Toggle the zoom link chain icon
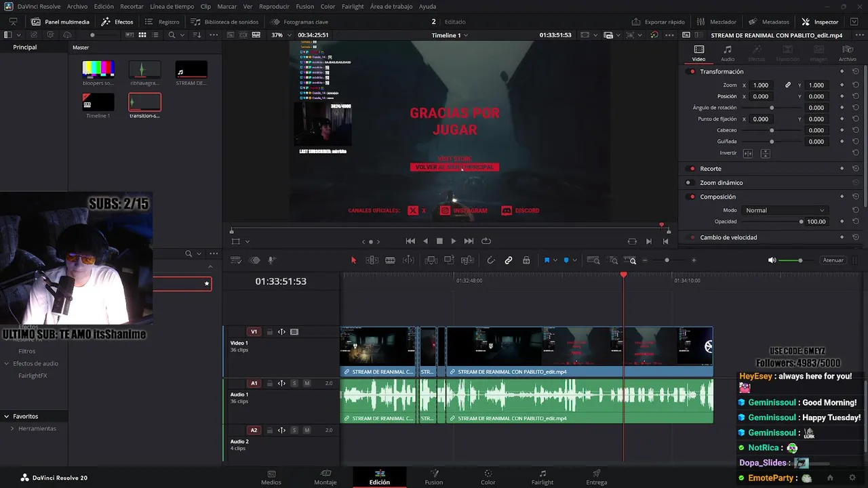Image resolution: width=868 pixels, height=488 pixels. (x=788, y=85)
